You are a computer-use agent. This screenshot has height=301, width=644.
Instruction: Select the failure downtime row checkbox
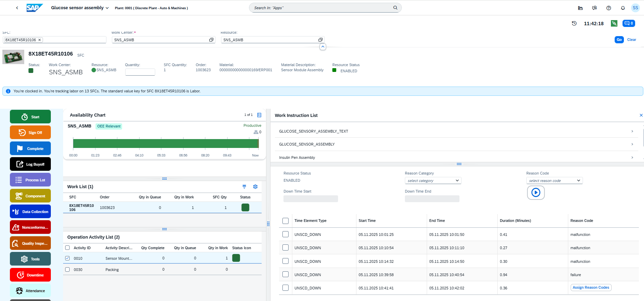point(286,274)
